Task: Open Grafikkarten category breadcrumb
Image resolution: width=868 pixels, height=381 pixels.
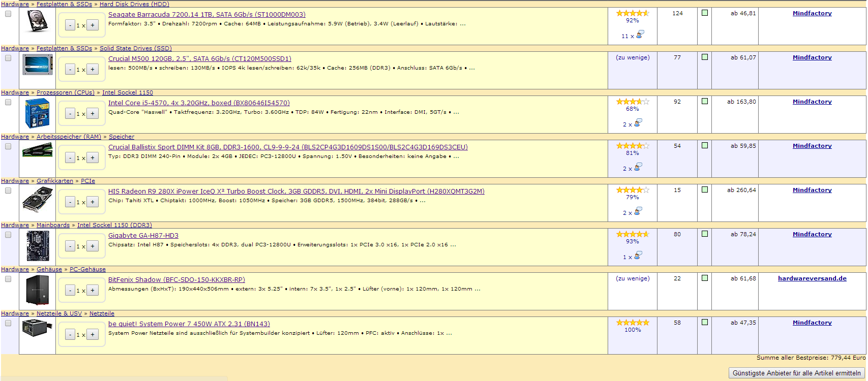Action: (x=55, y=181)
